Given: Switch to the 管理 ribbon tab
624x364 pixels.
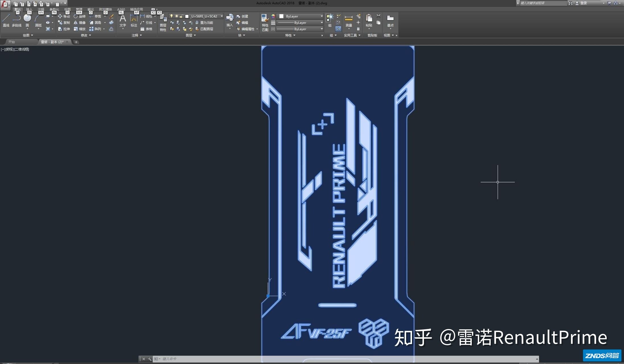Looking at the screenshot, I should pos(79,9).
